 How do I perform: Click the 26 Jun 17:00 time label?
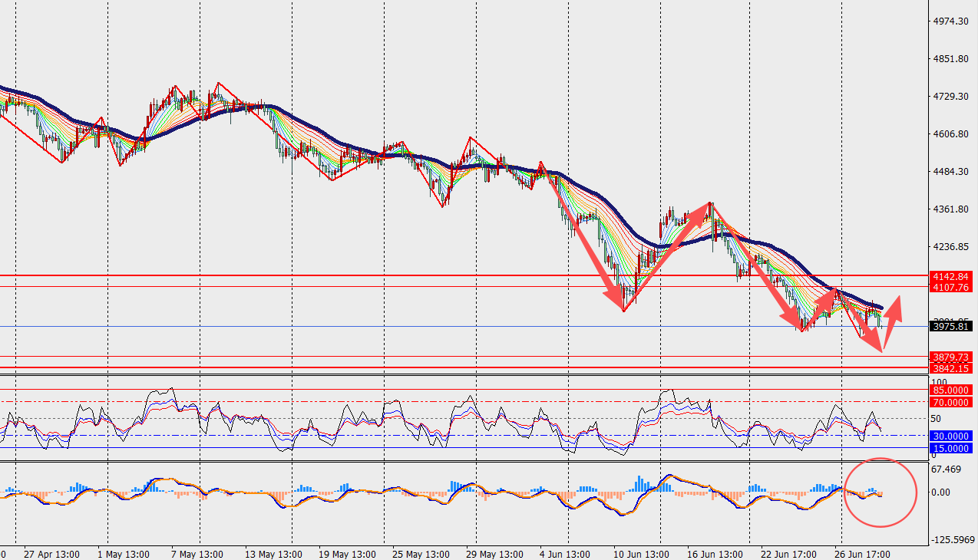coord(862,554)
